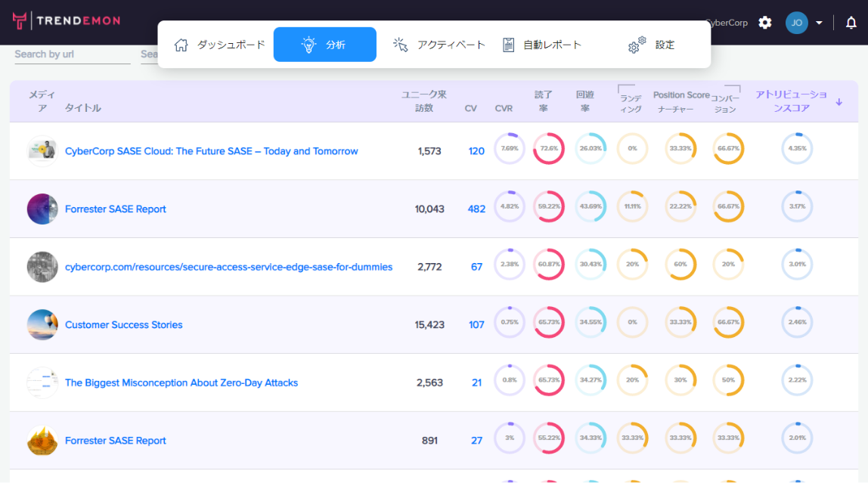
Task: Click the 50% conversion gauge
Action: (728, 380)
